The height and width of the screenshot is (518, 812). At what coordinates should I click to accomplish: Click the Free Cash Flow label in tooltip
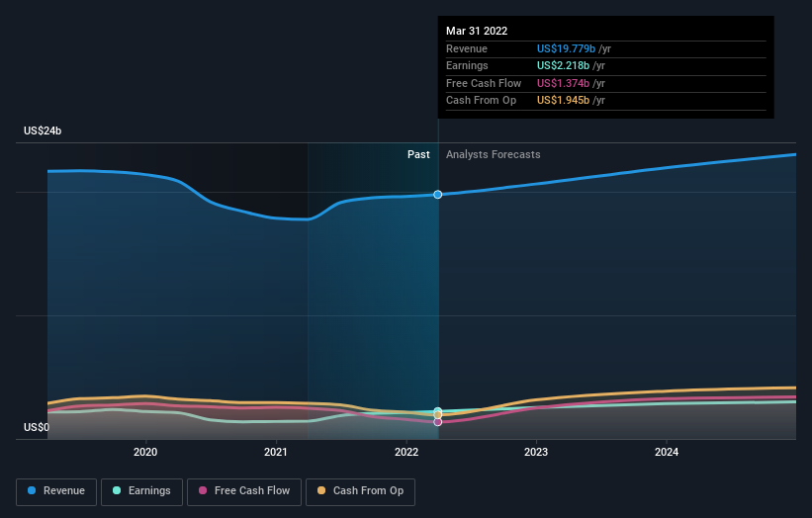click(484, 83)
